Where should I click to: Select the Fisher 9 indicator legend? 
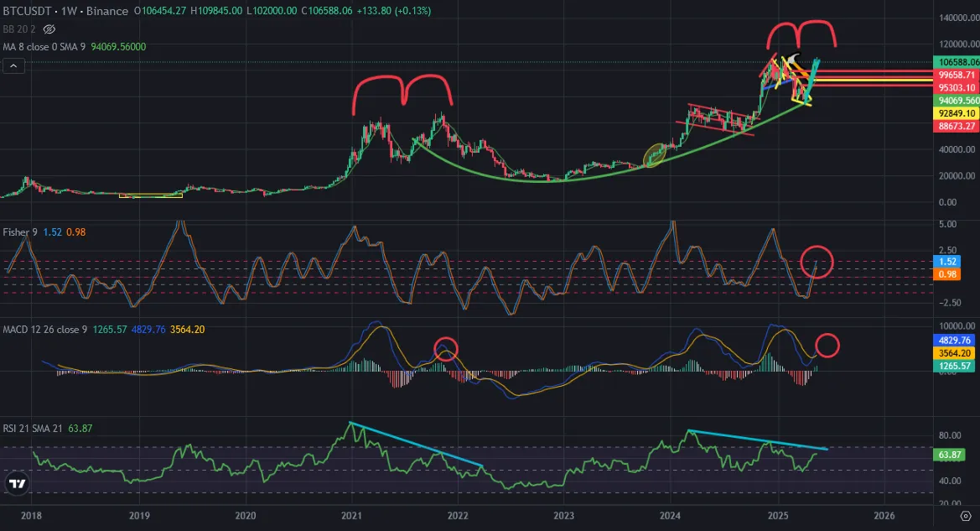pyautogui.click(x=20, y=232)
